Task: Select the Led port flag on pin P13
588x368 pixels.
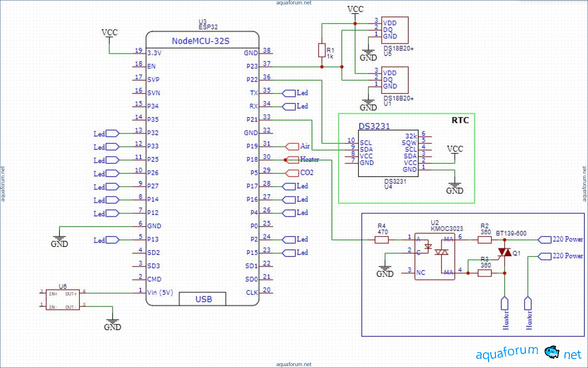Action: (x=112, y=240)
